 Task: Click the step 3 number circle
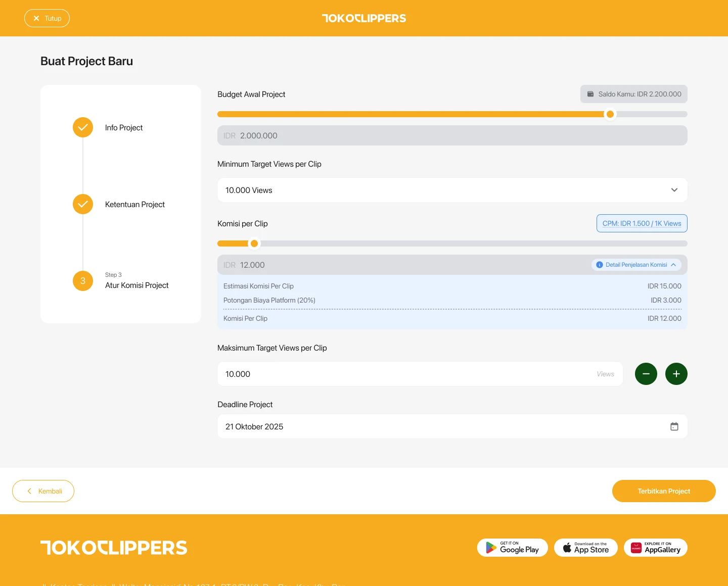[x=83, y=281]
